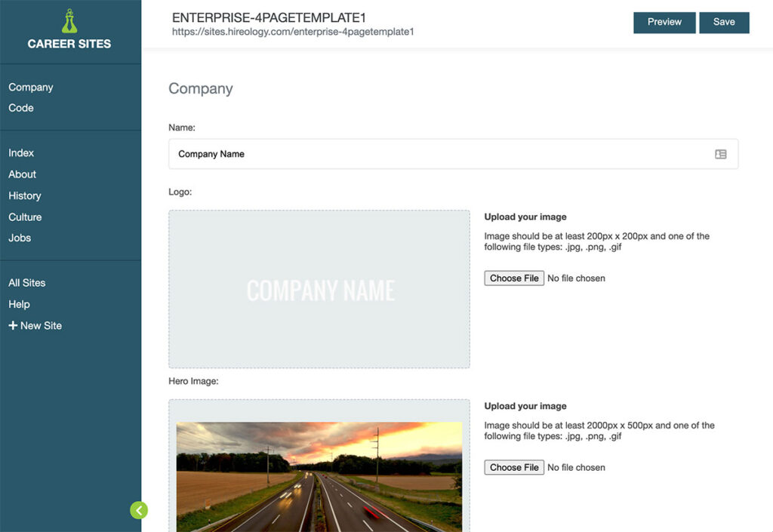Screen dimensions: 773x532
Task: Go to the History page settings
Action: tap(25, 195)
